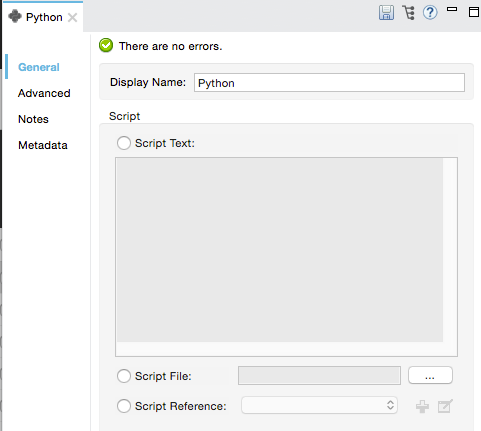
Task: Click the Script File path field
Action: pos(319,376)
